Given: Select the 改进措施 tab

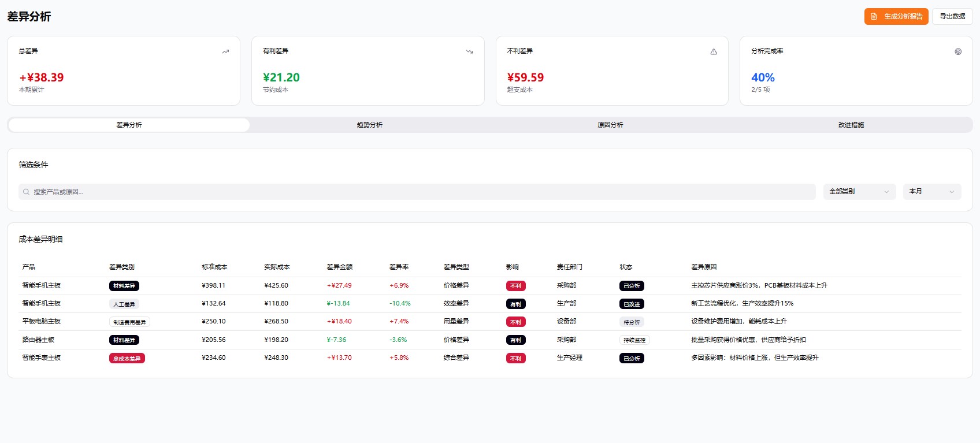Looking at the screenshot, I should (851, 125).
